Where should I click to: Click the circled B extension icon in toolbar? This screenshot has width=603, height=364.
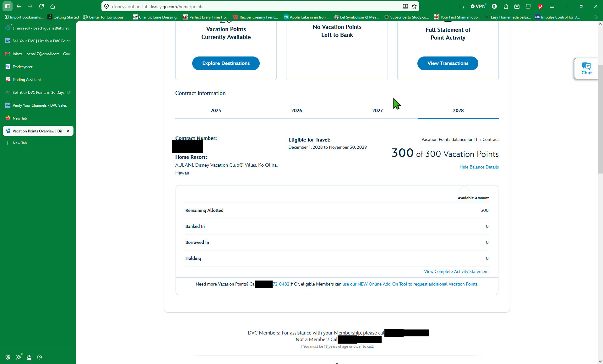(x=494, y=6)
